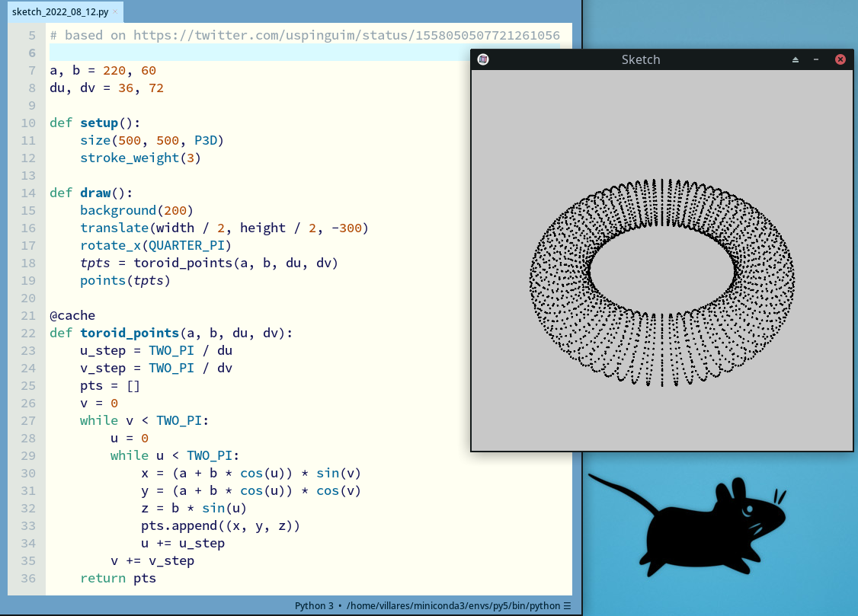858x616 pixels.
Task: Open the hamburger menu in status bar
Action: coord(567,606)
